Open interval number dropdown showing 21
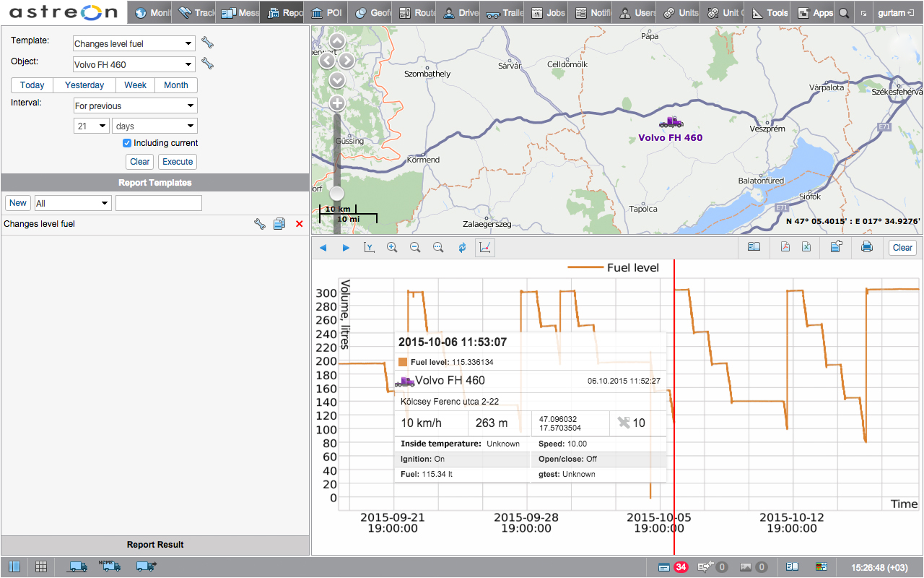The height and width of the screenshot is (578, 924). [x=92, y=126]
